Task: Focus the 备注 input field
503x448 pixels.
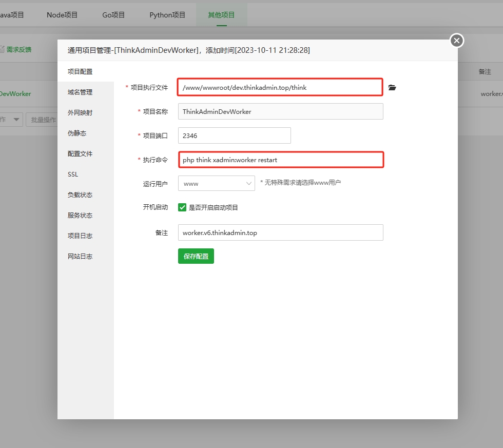Action: point(281,232)
